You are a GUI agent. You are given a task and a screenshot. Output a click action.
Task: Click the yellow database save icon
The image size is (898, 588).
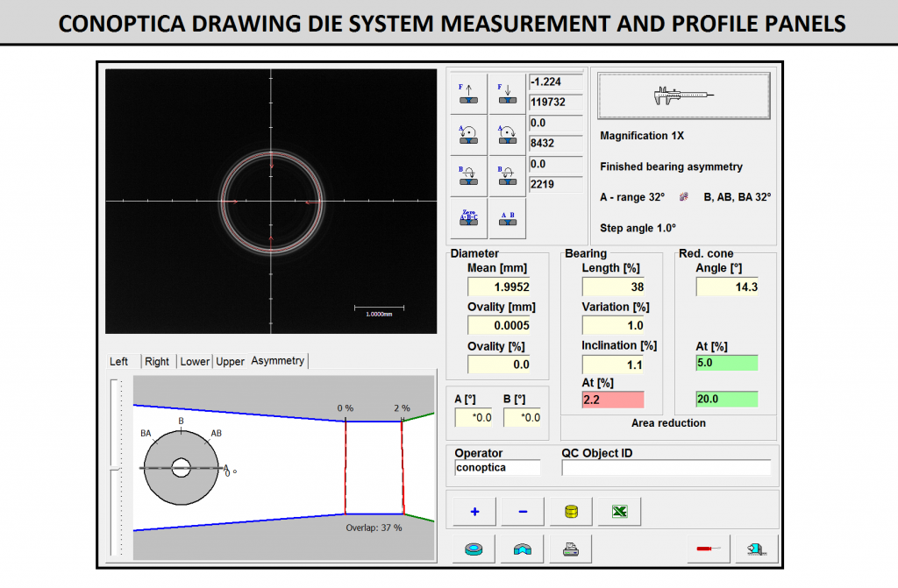pyautogui.click(x=571, y=512)
